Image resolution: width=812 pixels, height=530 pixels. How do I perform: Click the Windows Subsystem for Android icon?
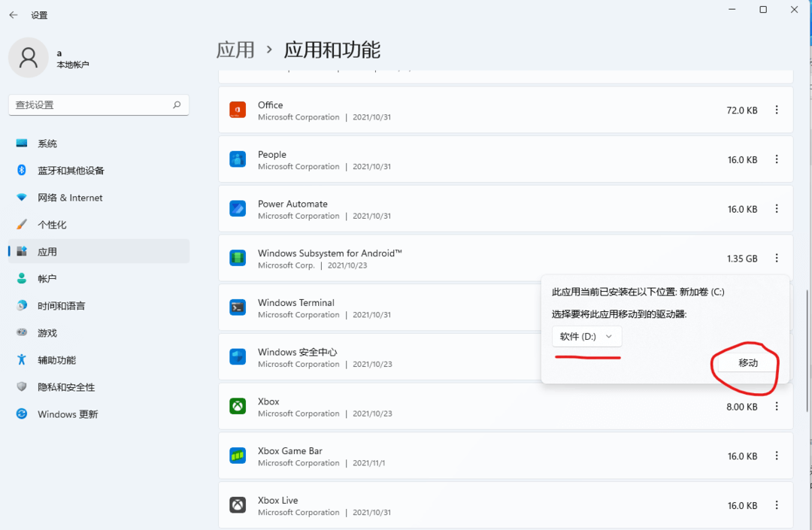point(237,258)
